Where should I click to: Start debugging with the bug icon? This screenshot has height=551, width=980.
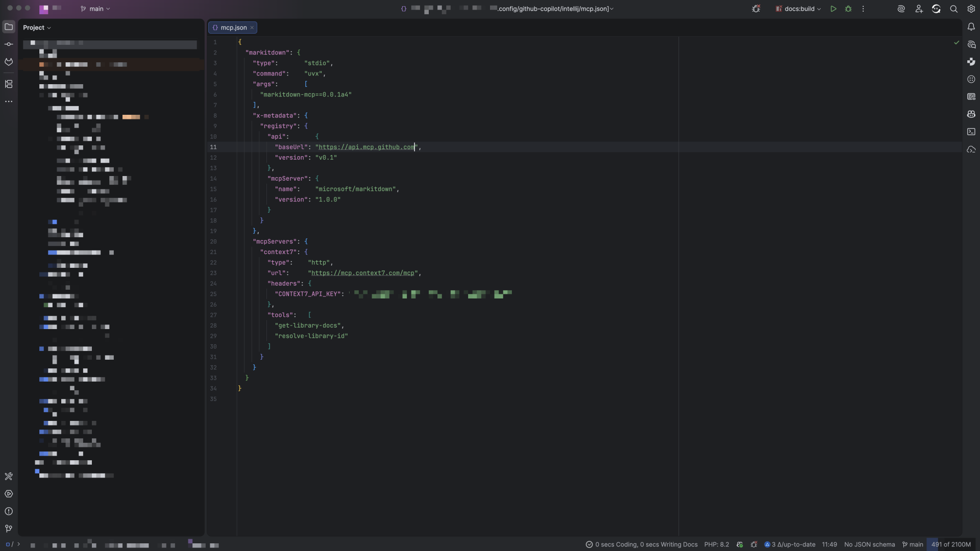[848, 9]
